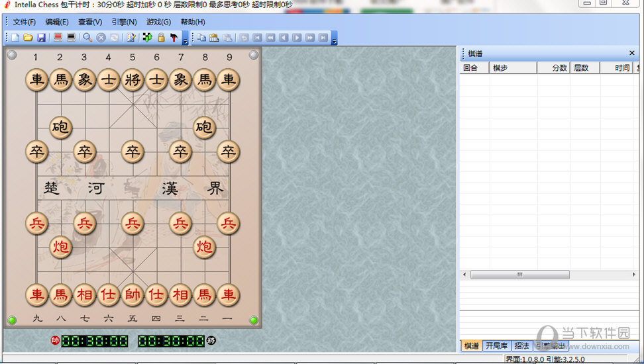Switch to the 引擎输出 tab
Screen dimensions: 644x364
point(551,346)
